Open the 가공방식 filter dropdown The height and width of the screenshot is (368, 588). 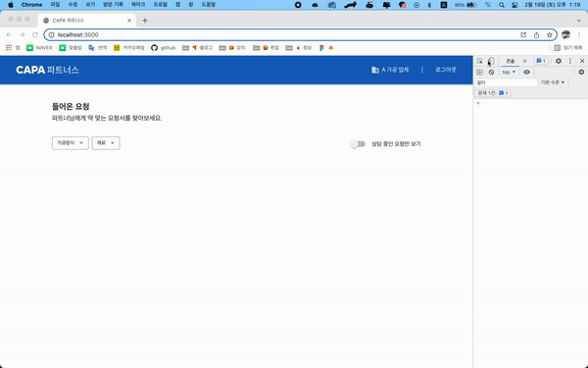click(71, 143)
